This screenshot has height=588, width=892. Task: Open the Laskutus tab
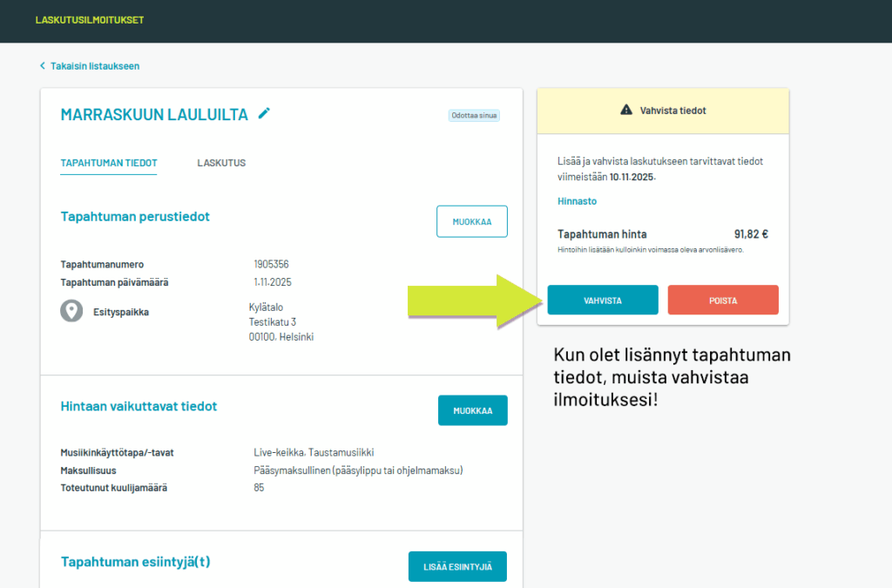pyautogui.click(x=221, y=163)
